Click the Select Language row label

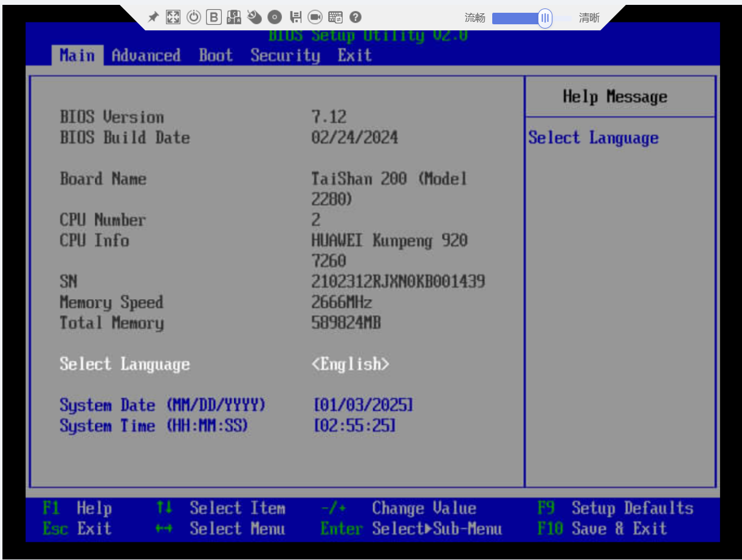[125, 364]
